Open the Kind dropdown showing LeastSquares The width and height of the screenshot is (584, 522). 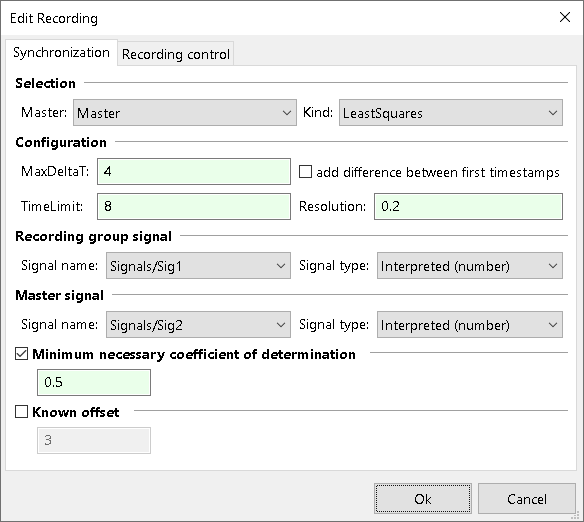pyautogui.click(x=451, y=112)
